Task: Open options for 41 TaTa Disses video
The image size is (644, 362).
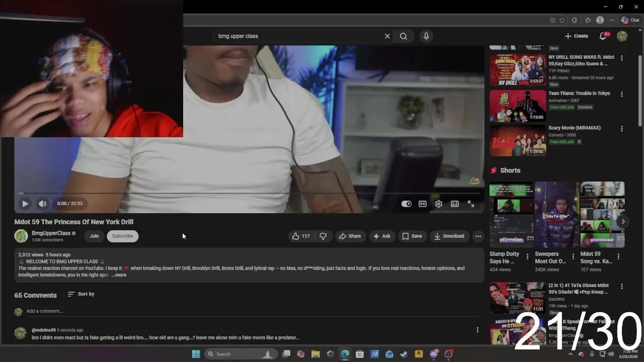Action: (x=622, y=286)
